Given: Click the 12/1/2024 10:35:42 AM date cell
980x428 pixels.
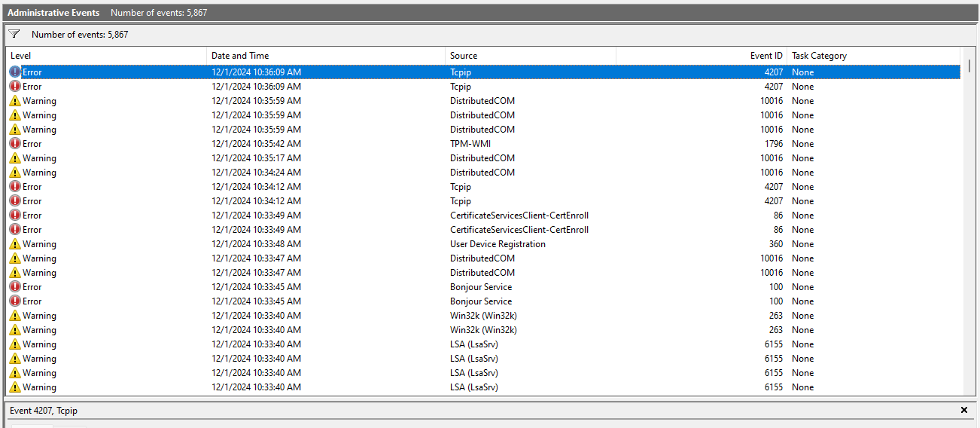Looking at the screenshot, I should 256,144.
